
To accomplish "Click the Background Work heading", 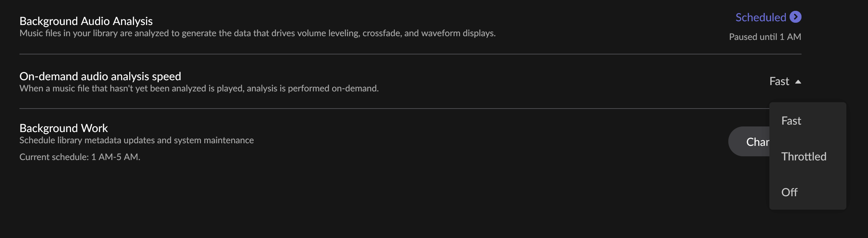I will coord(63,128).
